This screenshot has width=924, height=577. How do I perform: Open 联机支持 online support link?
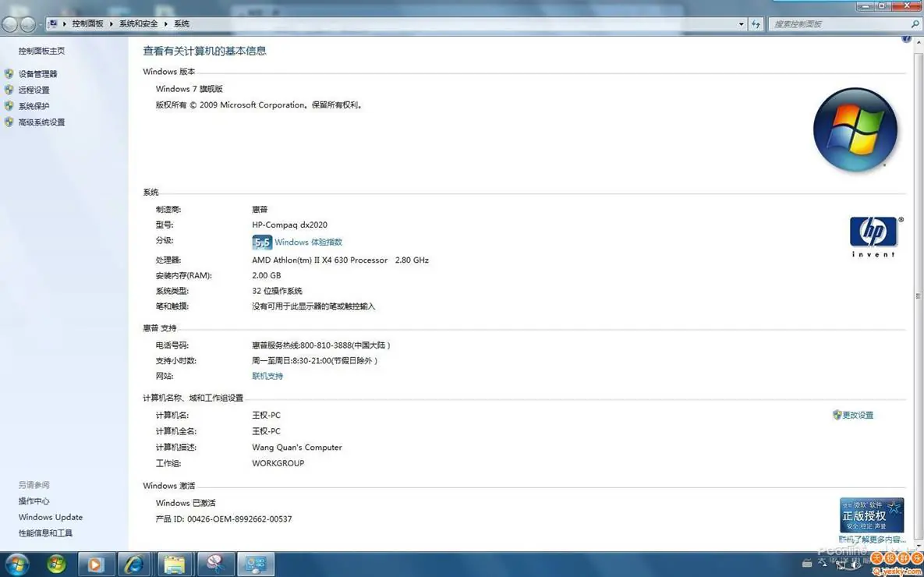(267, 377)
